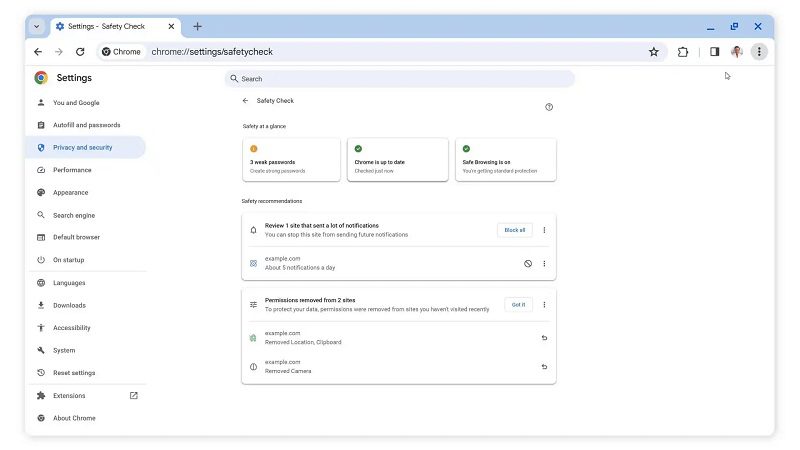The image size is (800, 450).
Task: Open the Safety Check help icon
Action: [x=549, y=107]
